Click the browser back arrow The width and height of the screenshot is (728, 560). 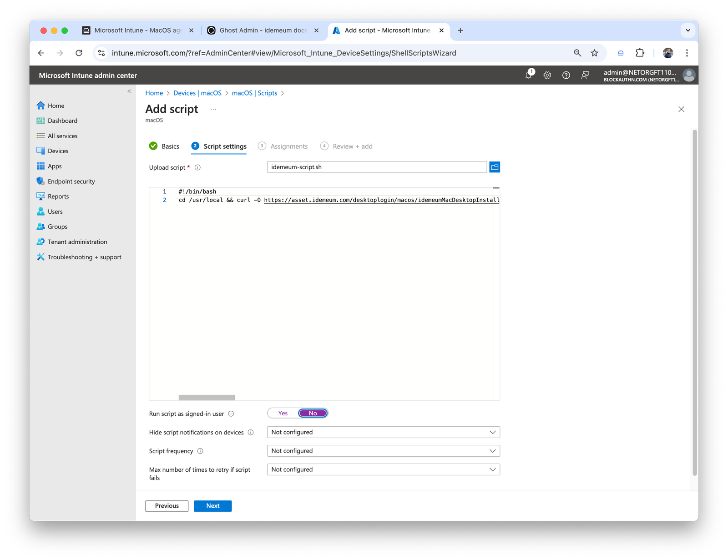click(41, 53)
